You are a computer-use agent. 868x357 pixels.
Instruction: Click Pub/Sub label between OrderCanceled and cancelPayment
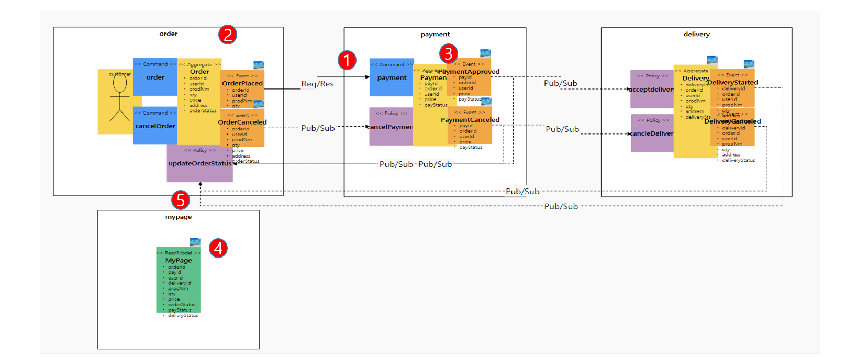click(318, 128)
